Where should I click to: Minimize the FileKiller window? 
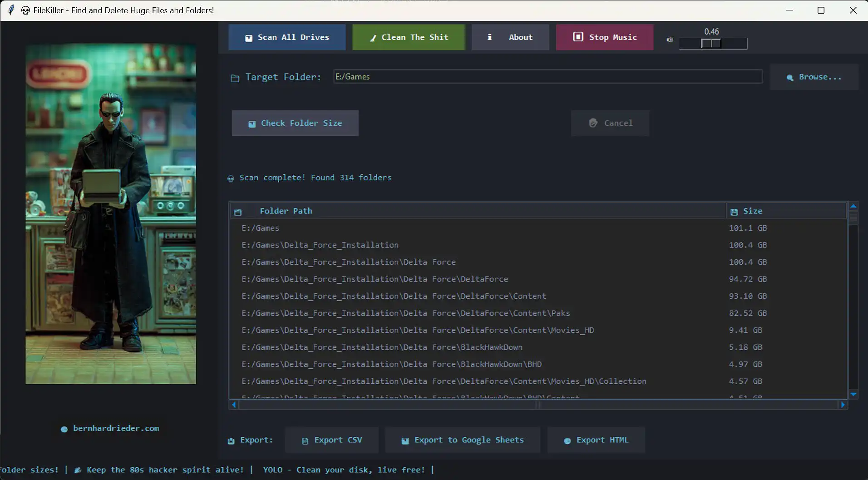[789, 10]
